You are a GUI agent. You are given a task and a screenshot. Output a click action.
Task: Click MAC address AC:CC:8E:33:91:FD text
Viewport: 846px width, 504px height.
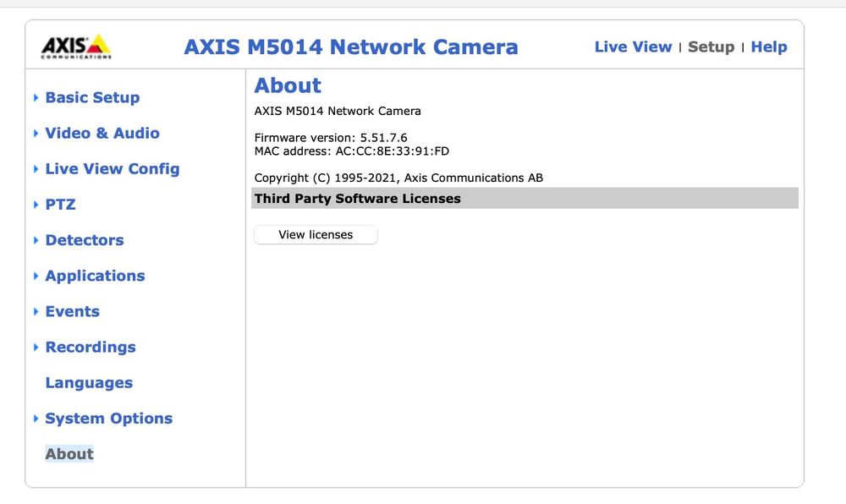point(351,151)
